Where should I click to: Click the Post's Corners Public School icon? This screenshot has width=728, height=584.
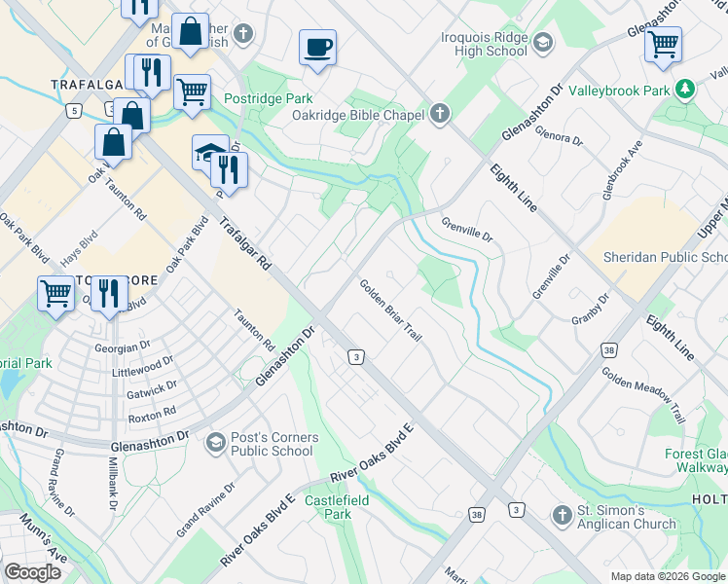click(x=215, y=443)
